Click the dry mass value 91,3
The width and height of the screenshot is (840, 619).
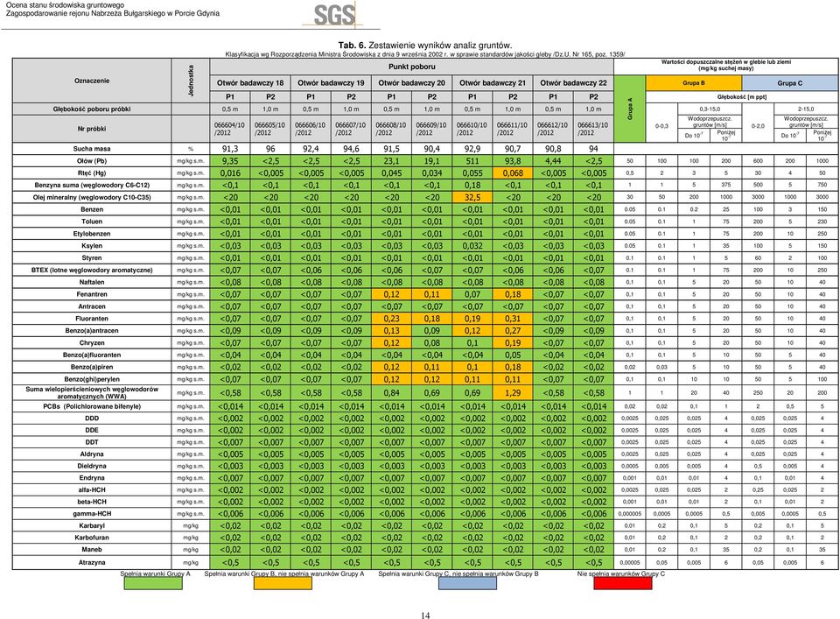230,149
